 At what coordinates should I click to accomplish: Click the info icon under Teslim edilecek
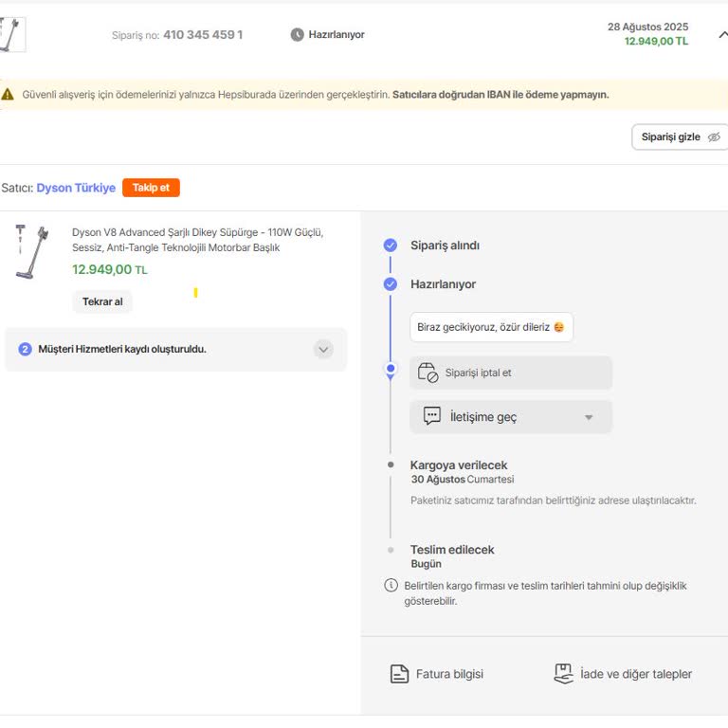[x=391, y=586]
